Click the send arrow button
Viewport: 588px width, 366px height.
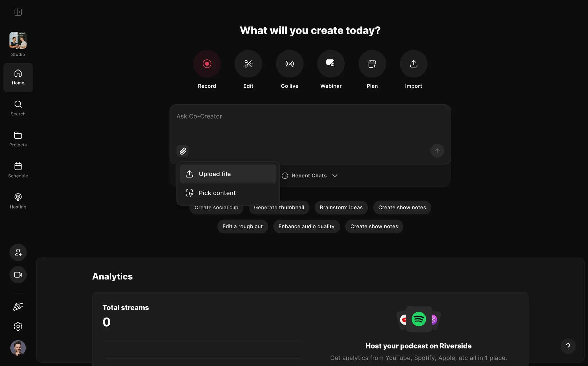pos(437,151)
